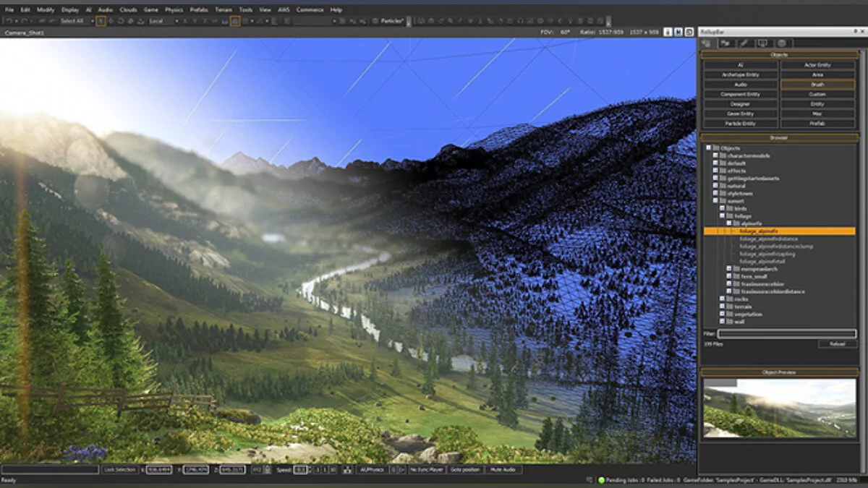Click the Brush object type button
The image size is (868, 488).
pos(817,85)
